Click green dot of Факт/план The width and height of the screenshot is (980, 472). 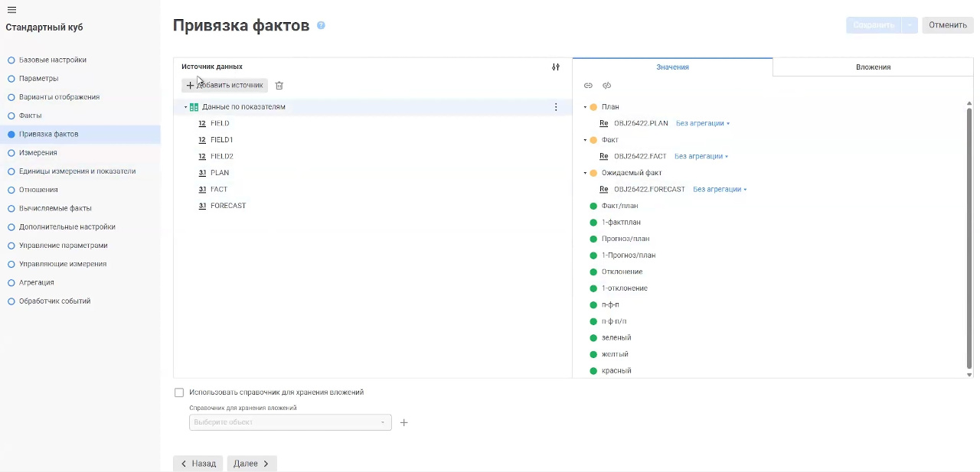point(593,206)
